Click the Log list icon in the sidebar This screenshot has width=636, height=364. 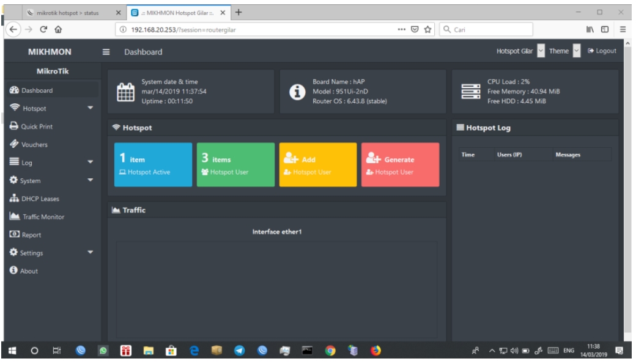14,162
